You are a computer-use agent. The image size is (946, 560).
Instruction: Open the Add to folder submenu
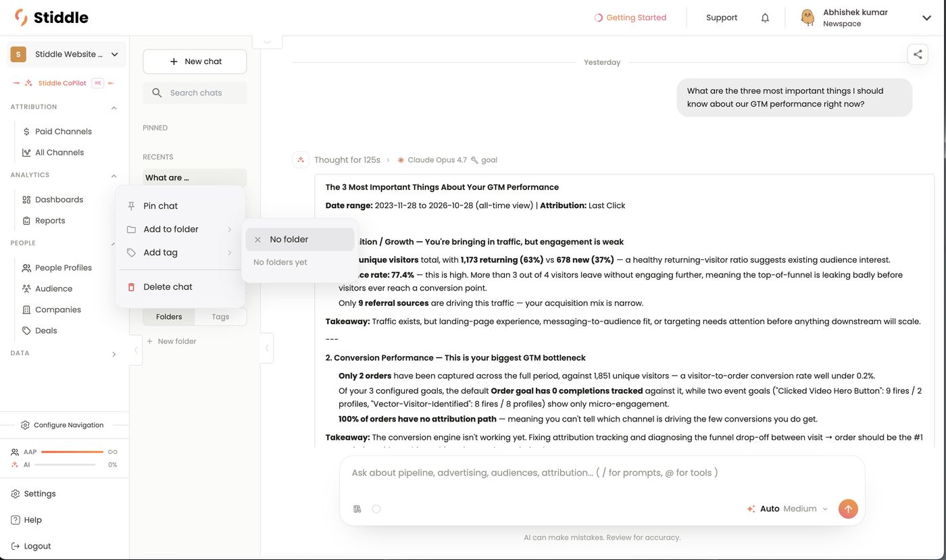coord(180,230)
